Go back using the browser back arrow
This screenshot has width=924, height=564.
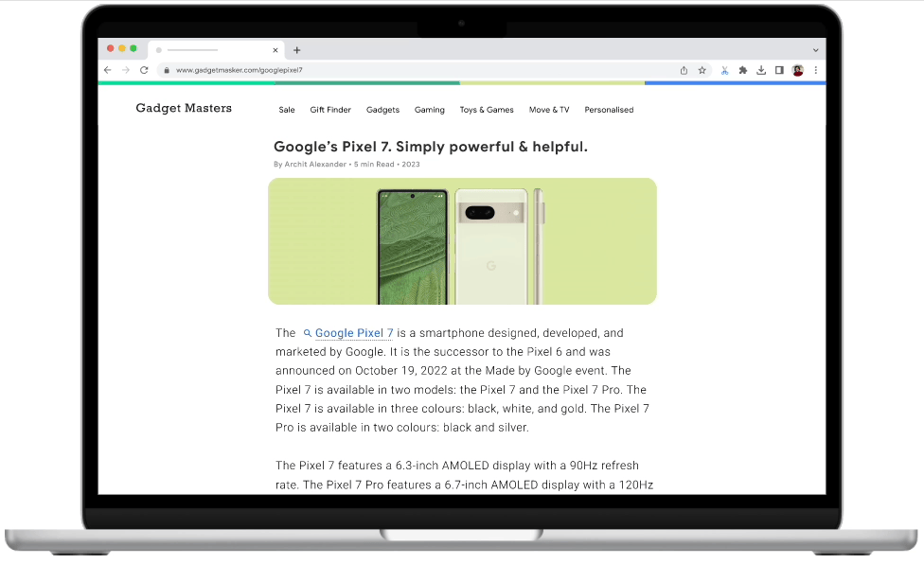pos(107,70)
